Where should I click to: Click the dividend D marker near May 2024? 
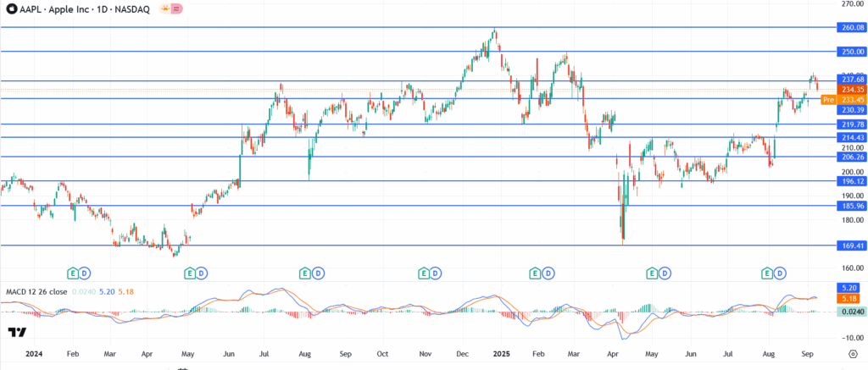(203, 273)
